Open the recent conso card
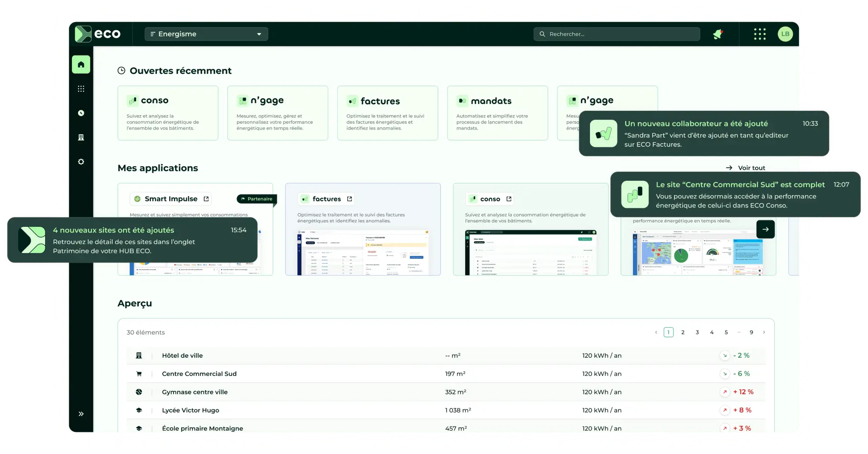 tap(168, 113)
